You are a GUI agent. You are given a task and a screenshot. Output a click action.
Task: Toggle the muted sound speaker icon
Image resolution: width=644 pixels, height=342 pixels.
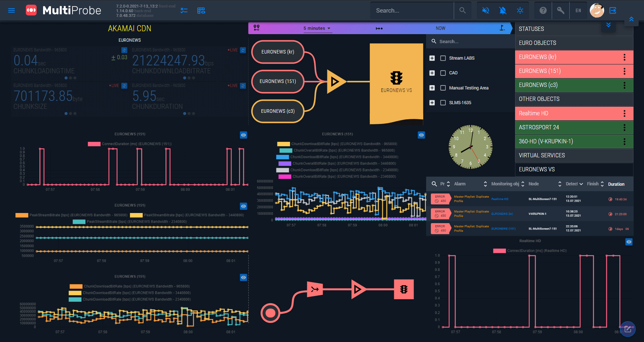pos(486,10)
